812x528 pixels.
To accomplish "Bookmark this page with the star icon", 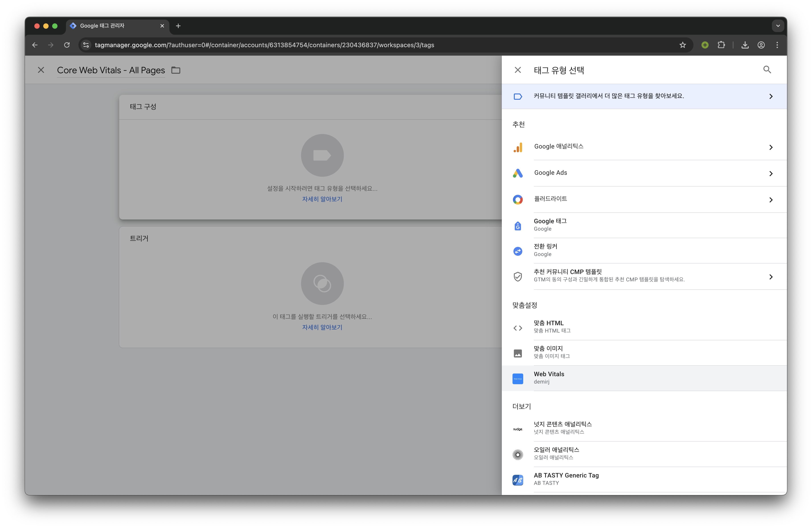I will 682,45.
